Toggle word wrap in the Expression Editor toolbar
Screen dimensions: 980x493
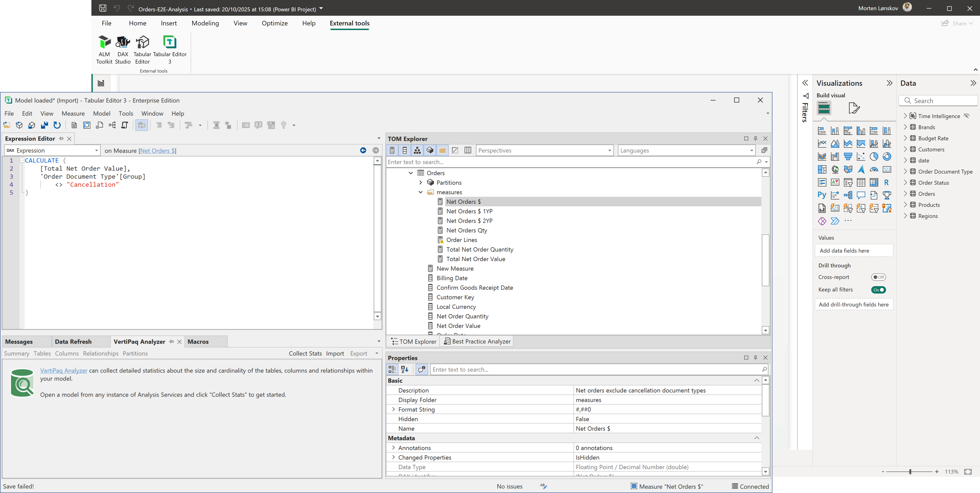coord(142,125)
